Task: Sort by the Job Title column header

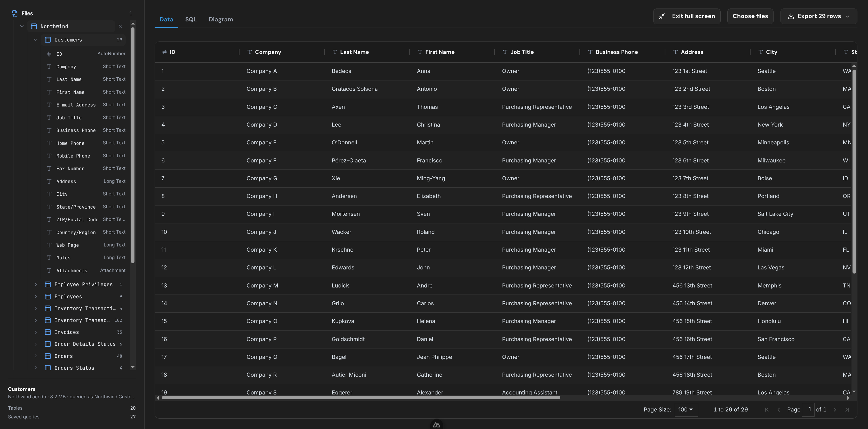Action: click(522, 52)
